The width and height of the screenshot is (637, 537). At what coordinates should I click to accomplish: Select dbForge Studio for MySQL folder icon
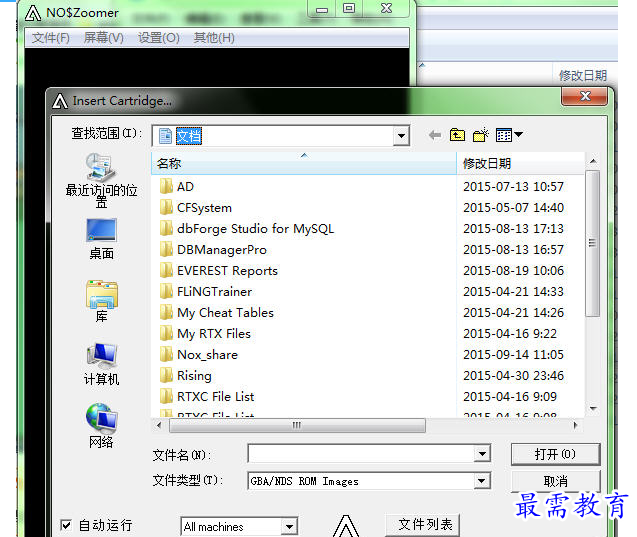point(166,229)
